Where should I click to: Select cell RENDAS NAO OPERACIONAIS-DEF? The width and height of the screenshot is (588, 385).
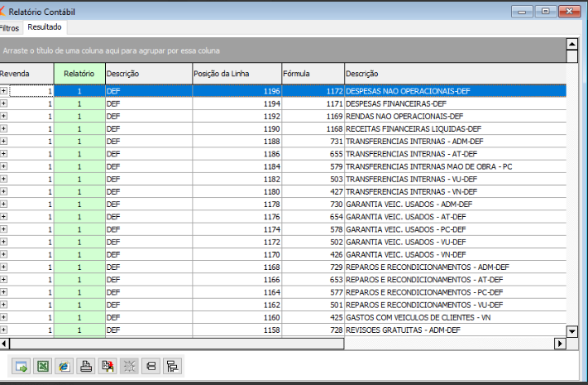[455, 116]
